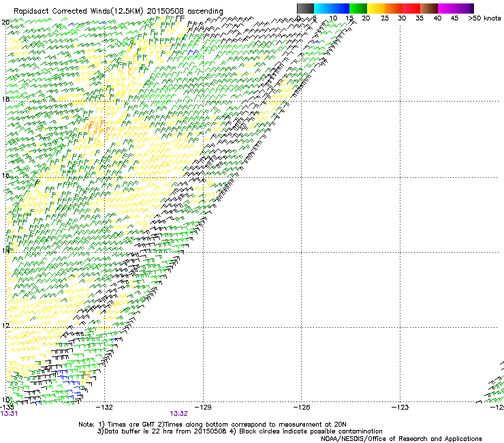Click latitude label '18' on left axis

5,99
